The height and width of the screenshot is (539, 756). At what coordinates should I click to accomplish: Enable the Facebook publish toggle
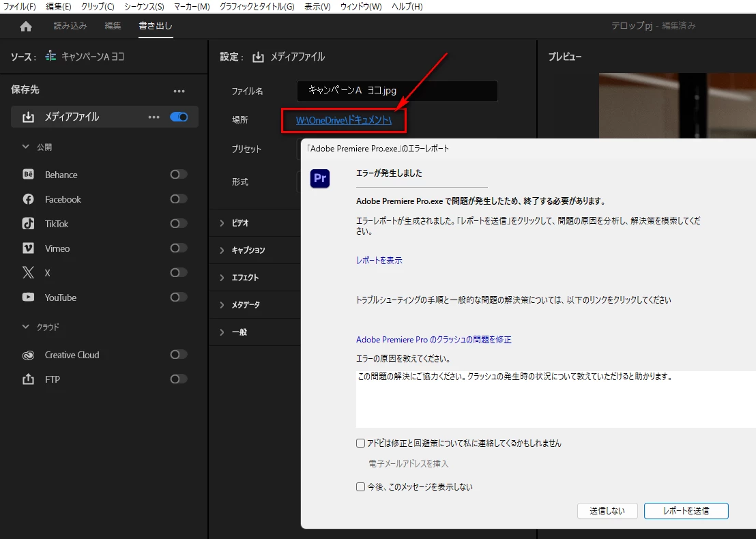[x=179, y=199]
